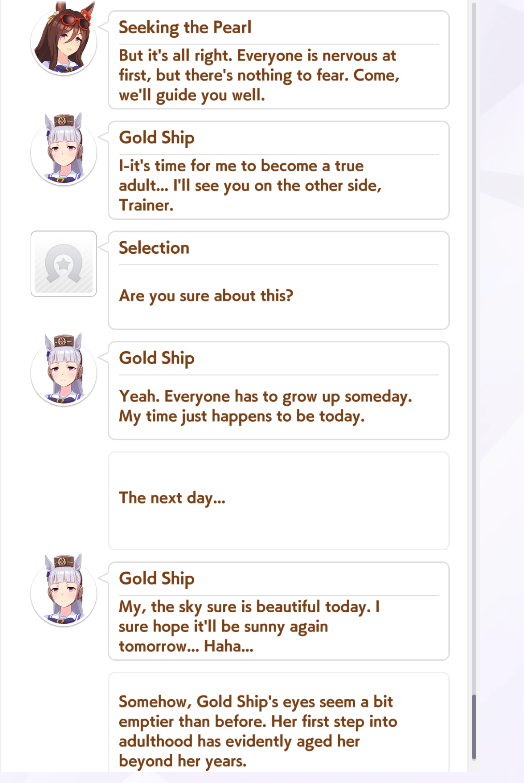
Task: Click the Gold Ship name above the "true adult" line
Action: [156, 138]
